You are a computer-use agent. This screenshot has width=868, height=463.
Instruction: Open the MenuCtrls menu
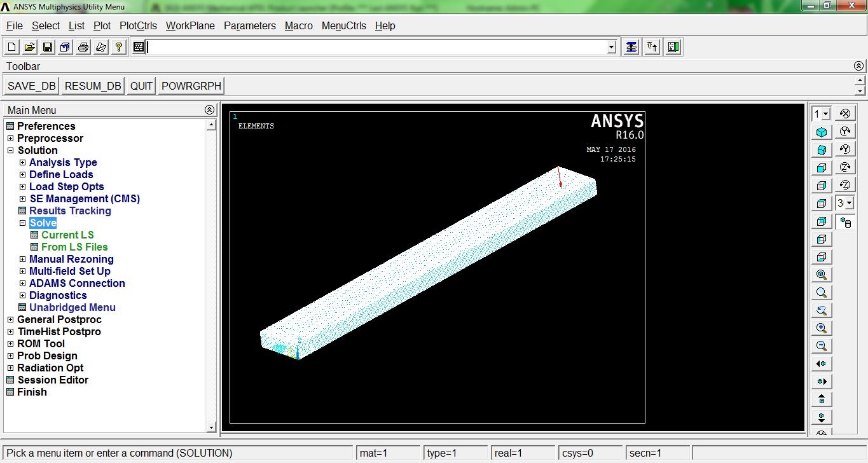coord(344,25)
